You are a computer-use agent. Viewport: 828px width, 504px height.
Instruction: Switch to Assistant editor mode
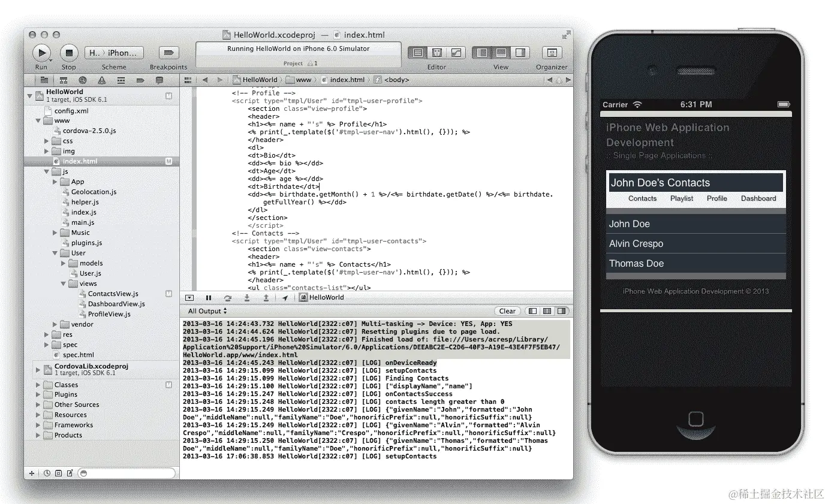point(437,53)
